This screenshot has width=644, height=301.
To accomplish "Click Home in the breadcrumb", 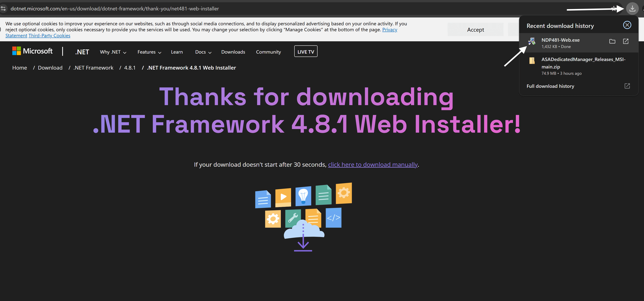I will 20,68.
